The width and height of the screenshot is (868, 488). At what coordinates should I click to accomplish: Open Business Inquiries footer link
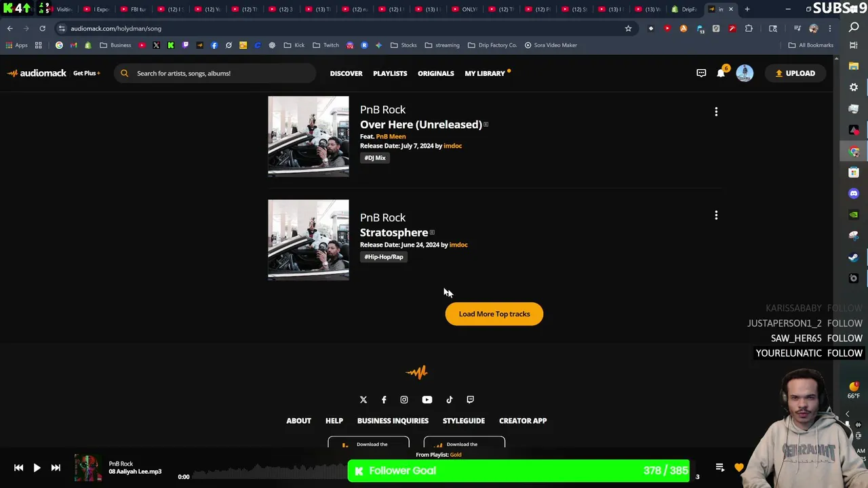[x=393, y=421]
